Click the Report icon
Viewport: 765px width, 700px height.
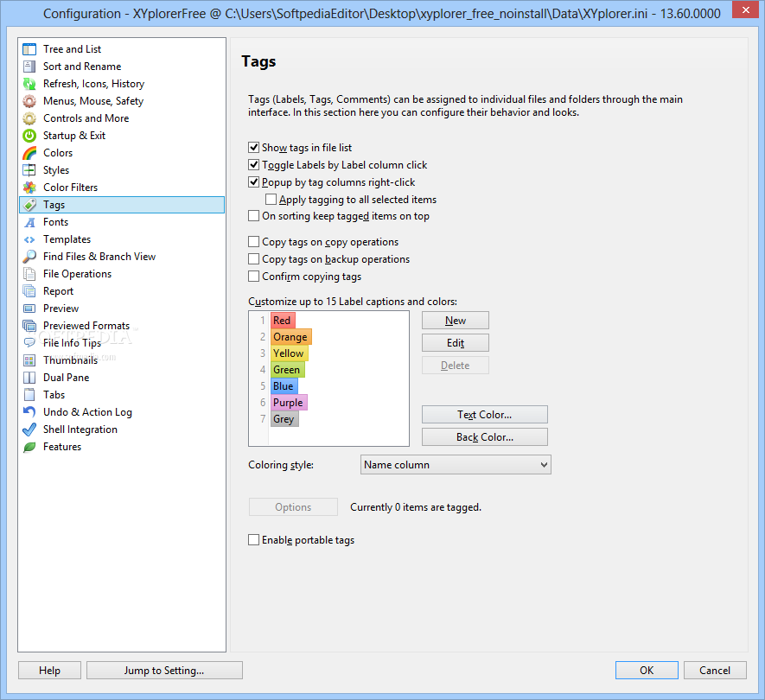(29, 291)
